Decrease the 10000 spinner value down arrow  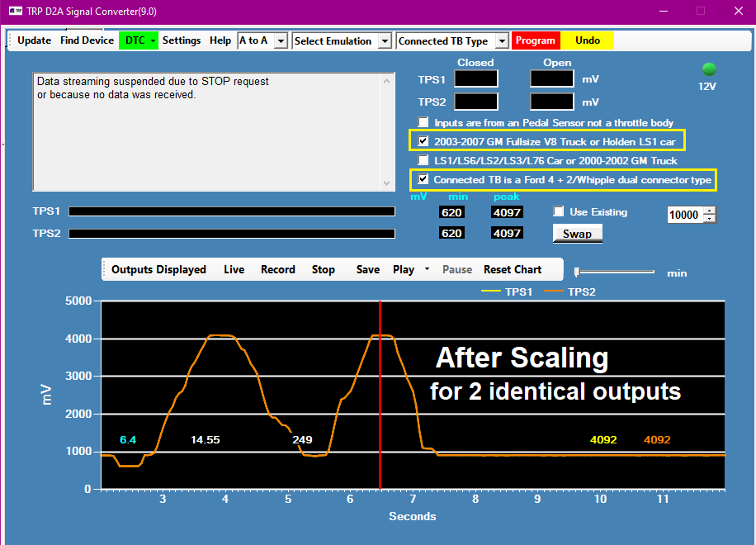[709, 219]
